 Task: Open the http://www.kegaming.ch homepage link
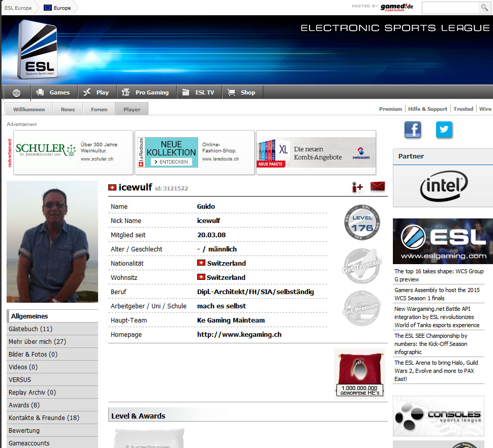(x=239, y=335)
